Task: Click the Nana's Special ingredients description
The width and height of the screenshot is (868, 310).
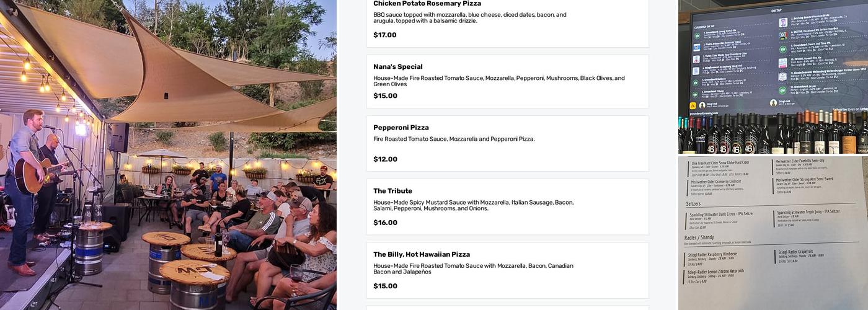Action: 498,81
